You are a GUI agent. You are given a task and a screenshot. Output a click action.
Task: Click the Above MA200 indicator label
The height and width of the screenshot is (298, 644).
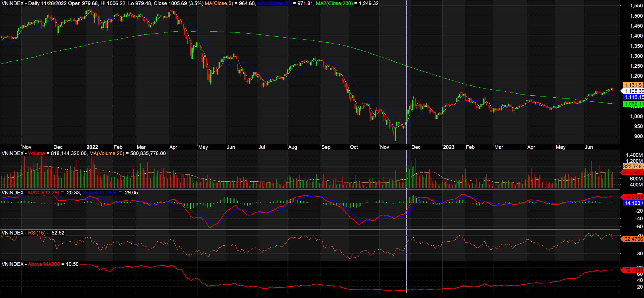(x=44, y=264)
